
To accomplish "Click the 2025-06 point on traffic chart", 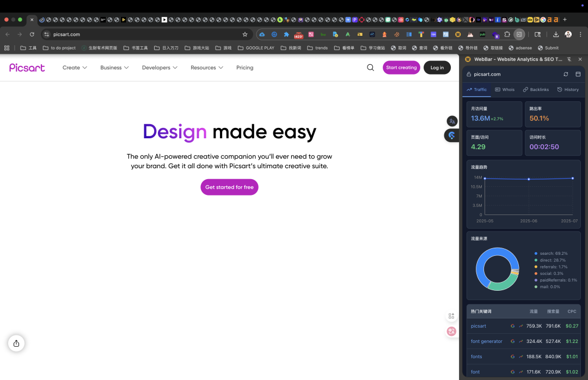I will (529, 179).
